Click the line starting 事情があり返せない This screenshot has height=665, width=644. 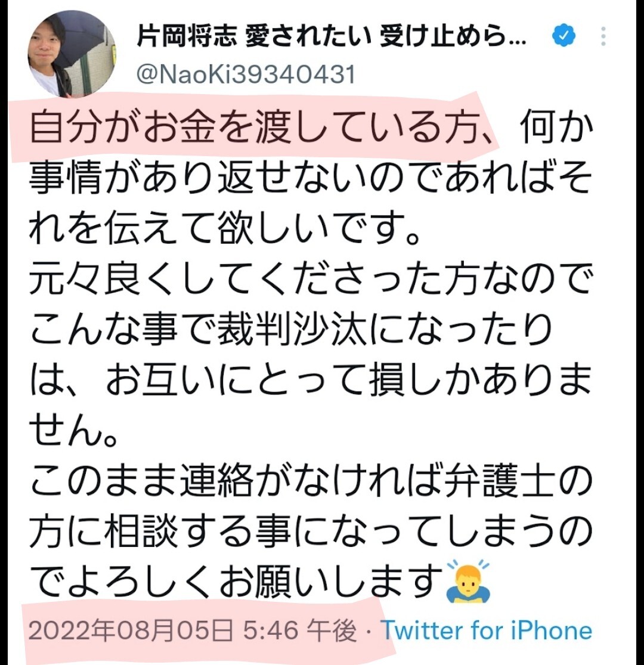(311, 178)
